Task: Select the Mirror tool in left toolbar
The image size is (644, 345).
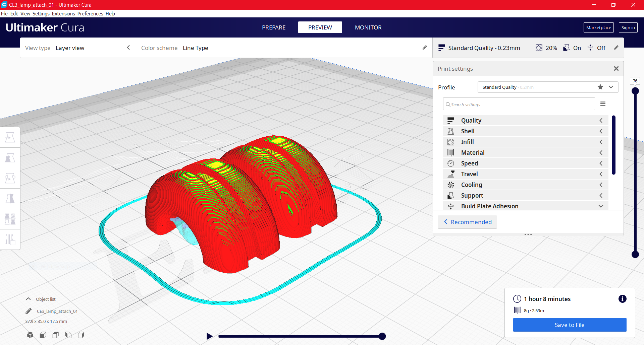Action: click(10, 199)
